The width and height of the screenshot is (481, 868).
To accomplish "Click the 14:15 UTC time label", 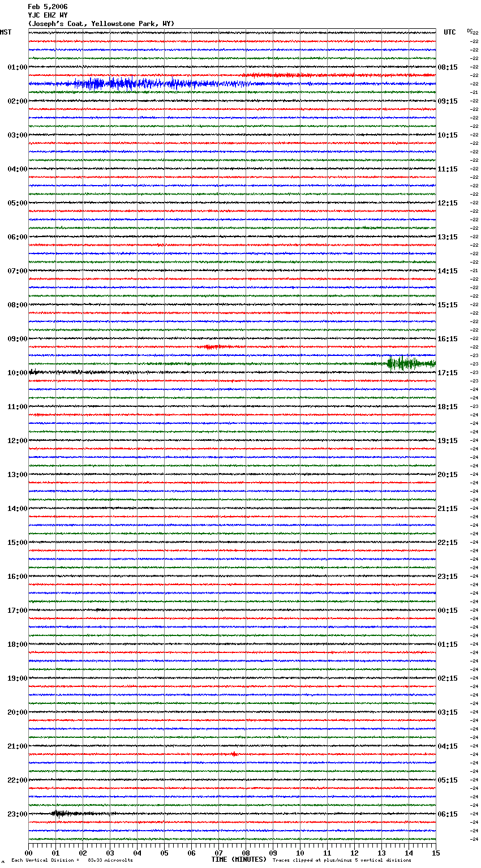I will 448,271.
